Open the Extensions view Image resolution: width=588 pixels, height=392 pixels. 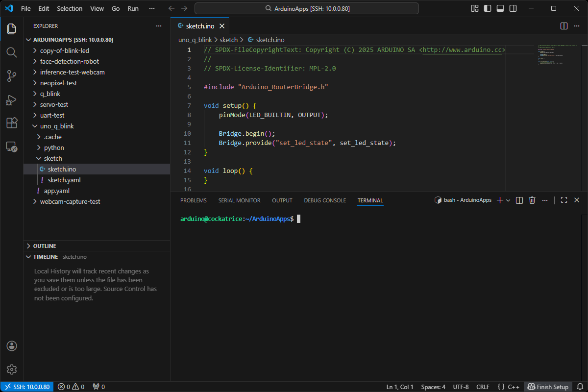(12, 123)
